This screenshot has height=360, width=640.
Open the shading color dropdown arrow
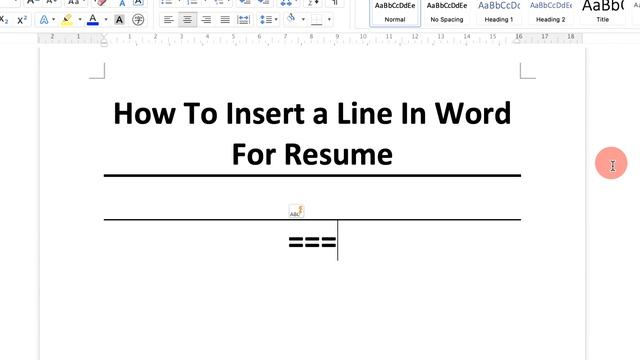pyautogui.click(x=303, y=20)
